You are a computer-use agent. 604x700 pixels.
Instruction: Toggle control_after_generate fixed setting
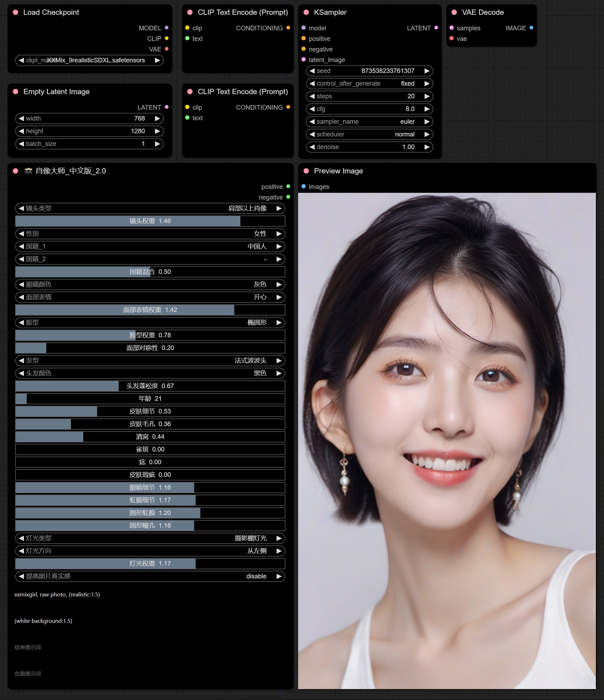coord(369,84)
